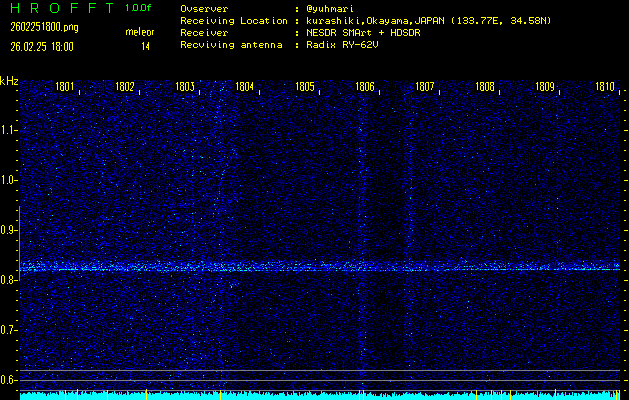Screen dimensions: 629x400
Task: Click the 1810 time marker
Action: 604,87
